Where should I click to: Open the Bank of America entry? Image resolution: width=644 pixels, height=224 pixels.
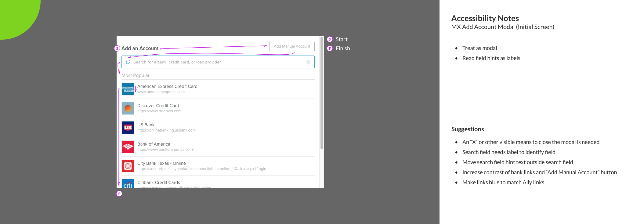154,144
